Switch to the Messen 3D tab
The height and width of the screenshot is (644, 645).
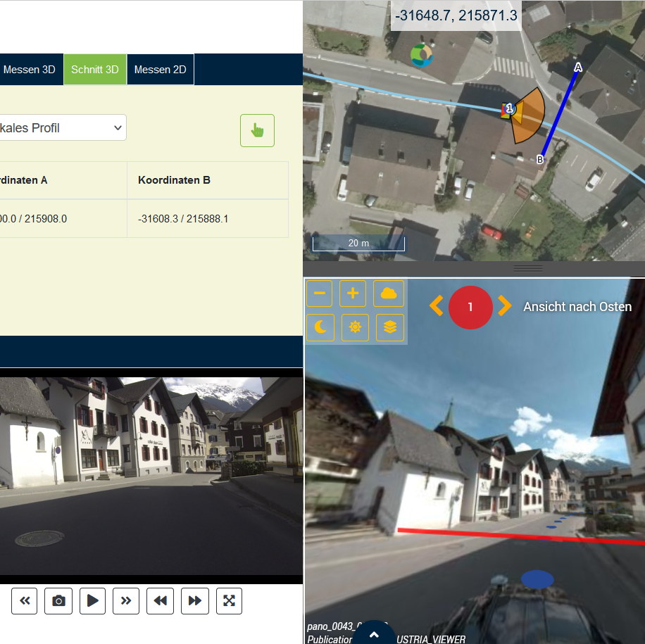[30, 70]
